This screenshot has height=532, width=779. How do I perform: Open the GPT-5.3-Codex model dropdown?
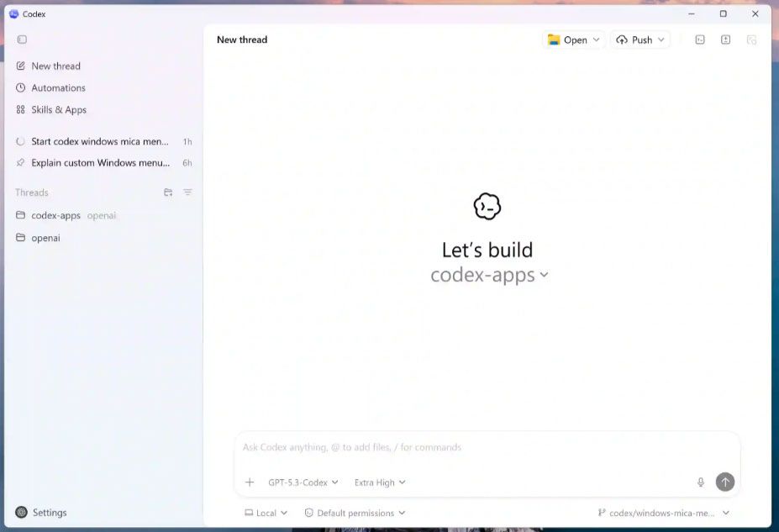coord(303,482)
